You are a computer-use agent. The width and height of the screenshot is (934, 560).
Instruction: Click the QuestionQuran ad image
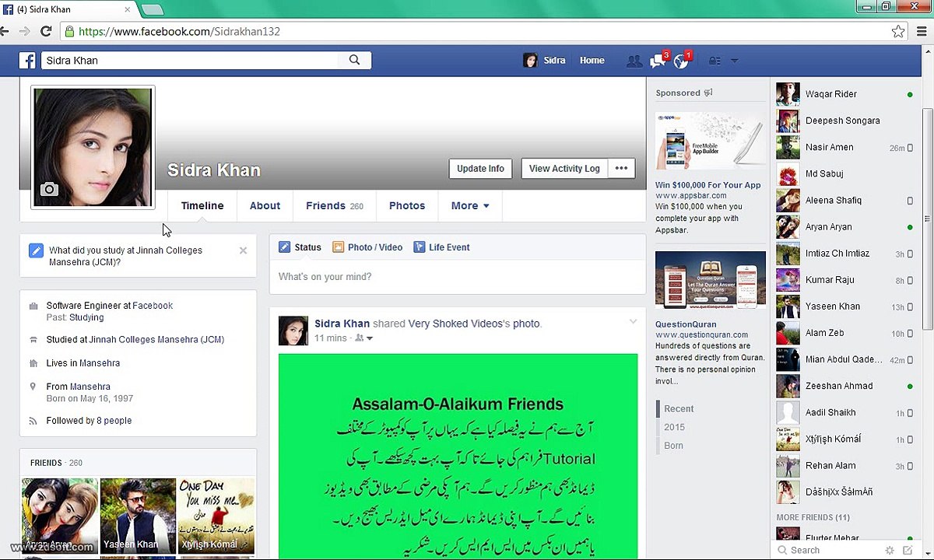(710, 279)
